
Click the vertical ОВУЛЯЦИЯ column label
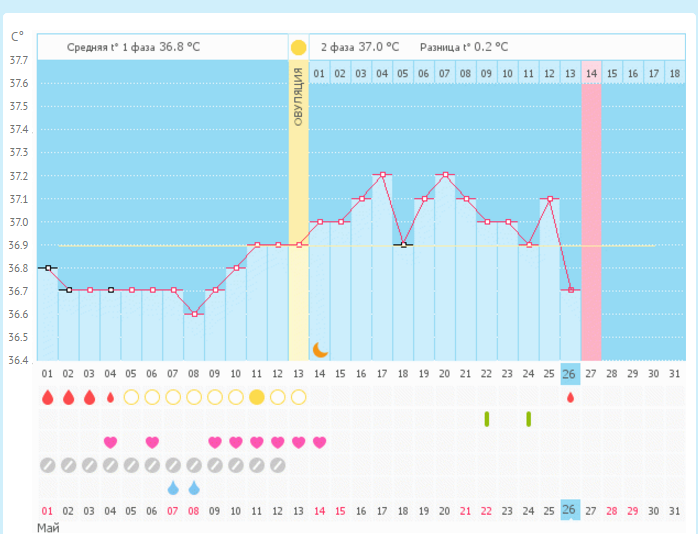tap(298, 98)
